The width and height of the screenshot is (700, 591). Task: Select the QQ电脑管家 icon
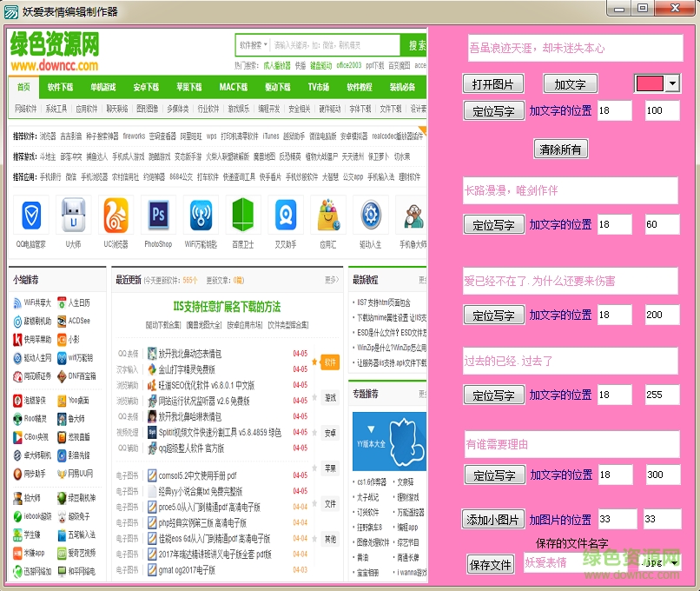click(30, 216)
